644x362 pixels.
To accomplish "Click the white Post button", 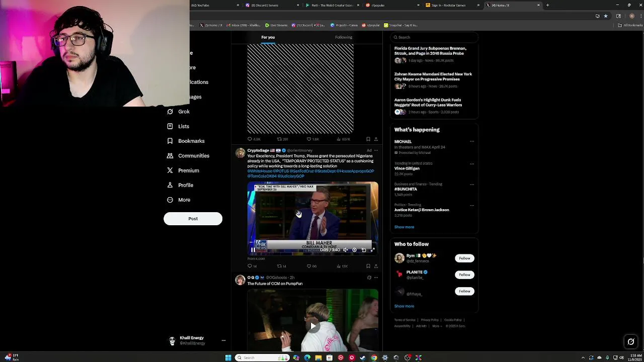I will pyautogui.click(x=193, y=219).
